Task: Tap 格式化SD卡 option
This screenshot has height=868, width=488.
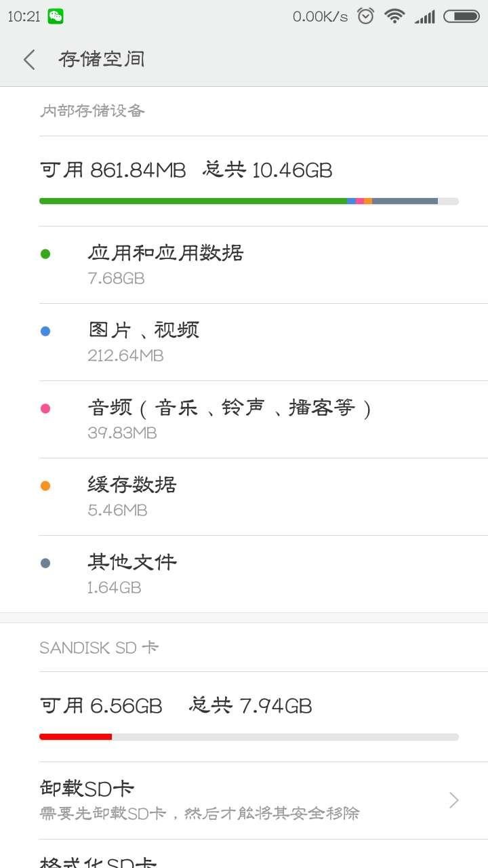Action: pyautogui.click(x=244, y=854)
